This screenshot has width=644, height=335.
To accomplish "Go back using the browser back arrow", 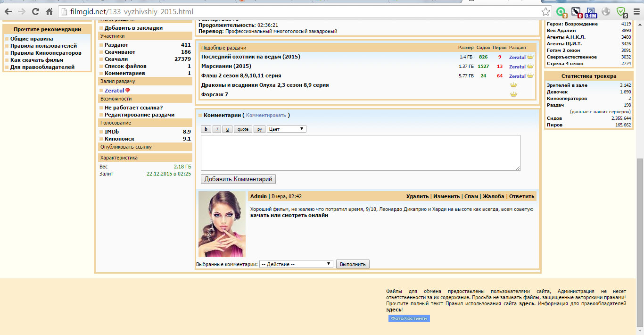I will click(x=8, y=11).
